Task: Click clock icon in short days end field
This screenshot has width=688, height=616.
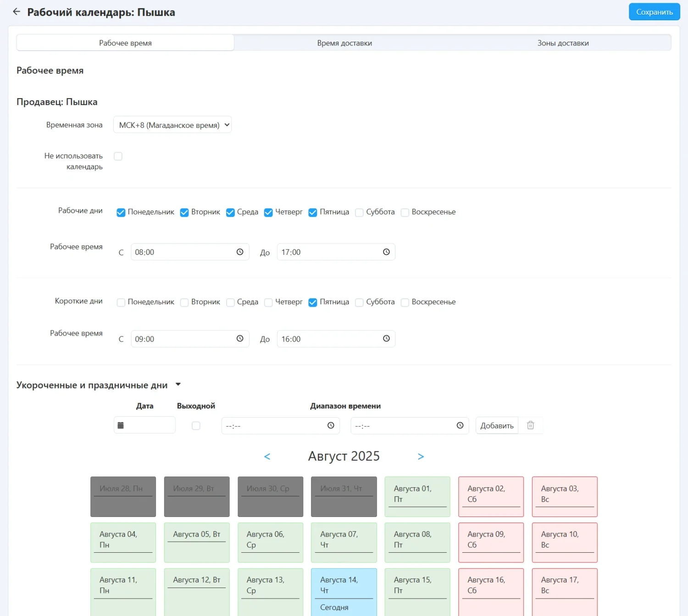Action: pyautogui.click(x=386, y=339)
